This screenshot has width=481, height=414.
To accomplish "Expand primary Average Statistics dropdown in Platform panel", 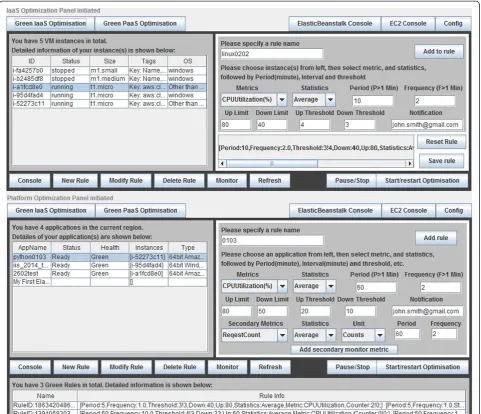I will (331, 286).
